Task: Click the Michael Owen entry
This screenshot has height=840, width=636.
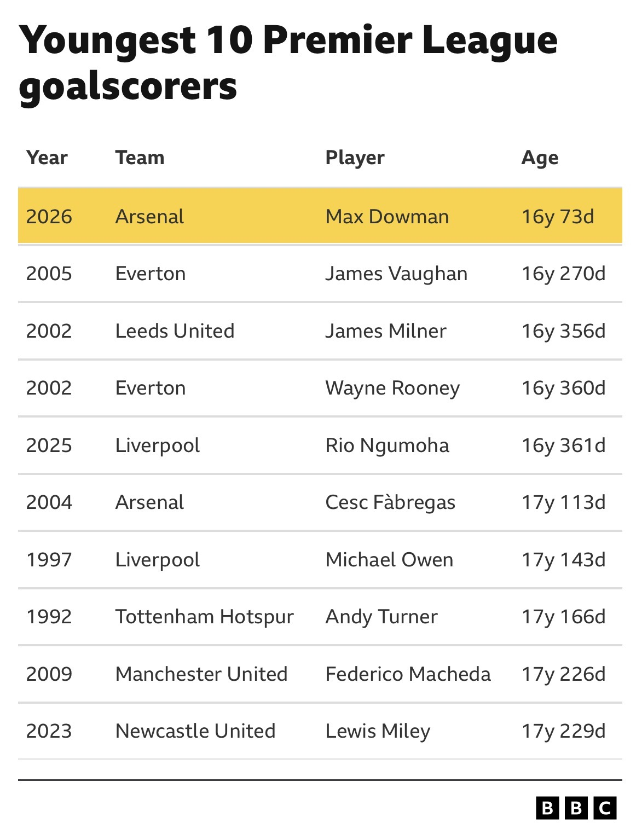Action: (389, 560)
